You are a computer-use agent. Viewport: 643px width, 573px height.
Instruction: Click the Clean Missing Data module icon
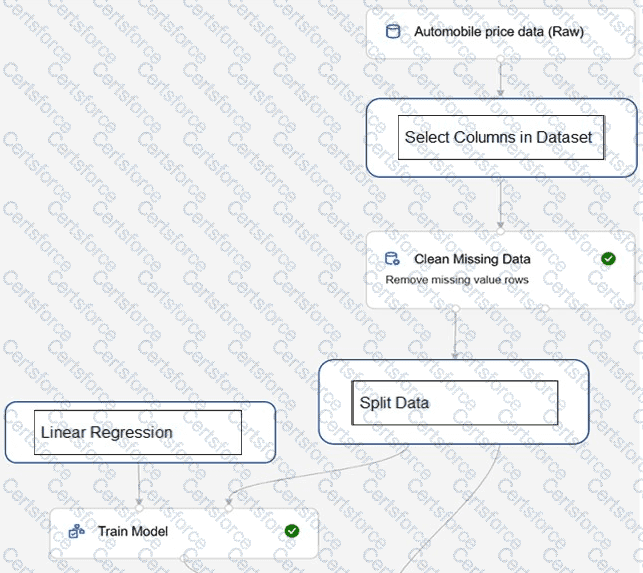(392, 259)
